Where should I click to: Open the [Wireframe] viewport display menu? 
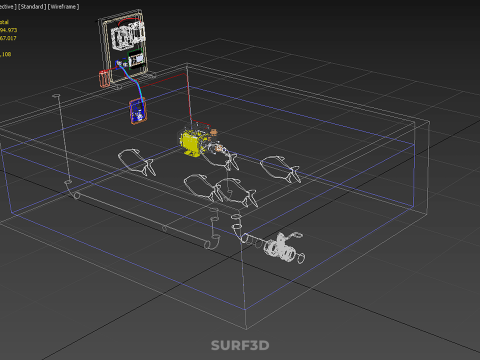(64, 7)
